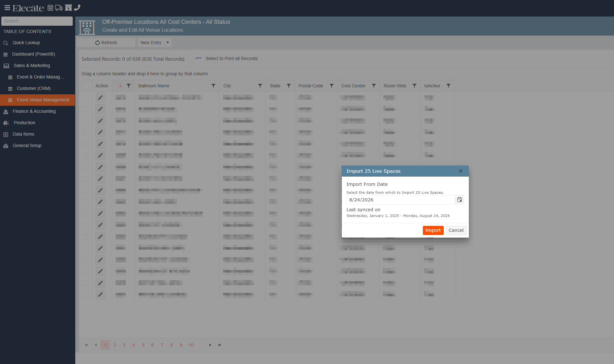Image resolution: width=614 pixels, height=364 pixels.
Task: Go to page 8 in pagination
Action: pos(172,345)
